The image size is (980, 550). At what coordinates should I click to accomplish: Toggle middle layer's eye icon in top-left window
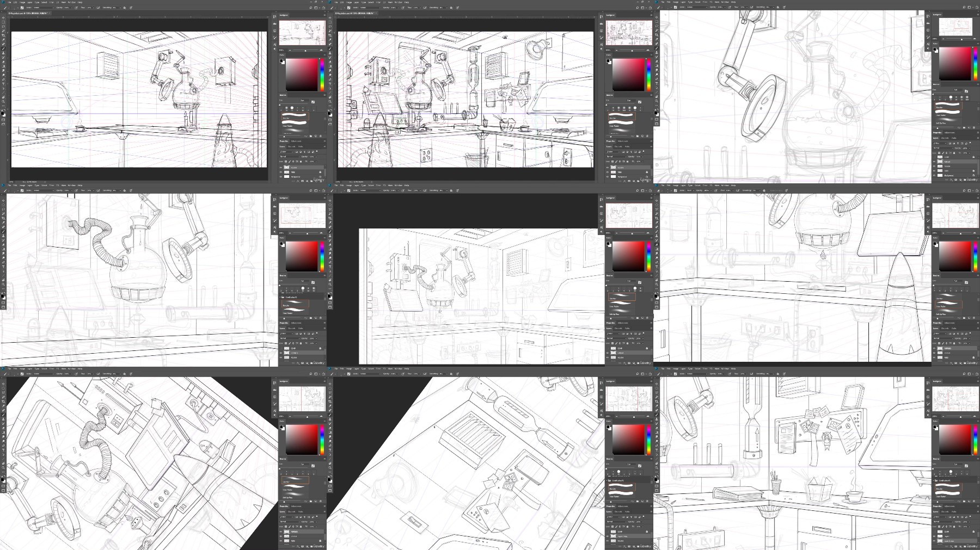click(281, 172)
